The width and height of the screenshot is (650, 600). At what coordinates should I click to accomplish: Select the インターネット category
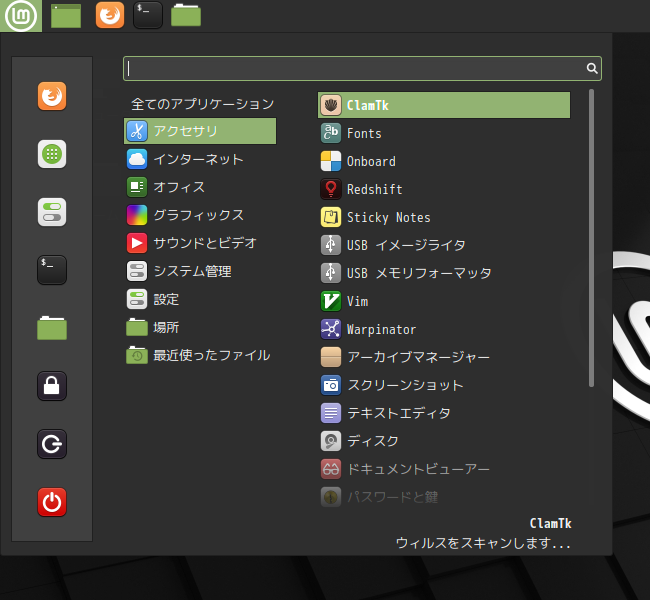coord(200,159)
